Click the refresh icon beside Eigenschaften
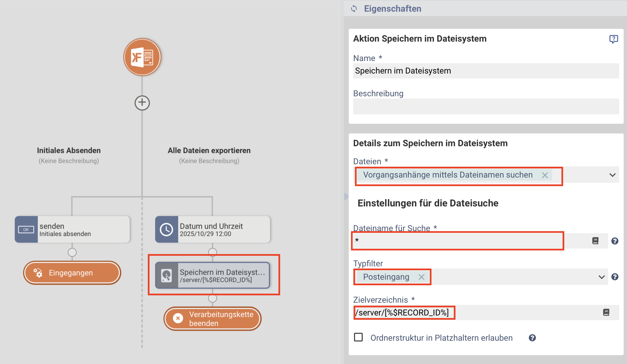 [354, 9]
